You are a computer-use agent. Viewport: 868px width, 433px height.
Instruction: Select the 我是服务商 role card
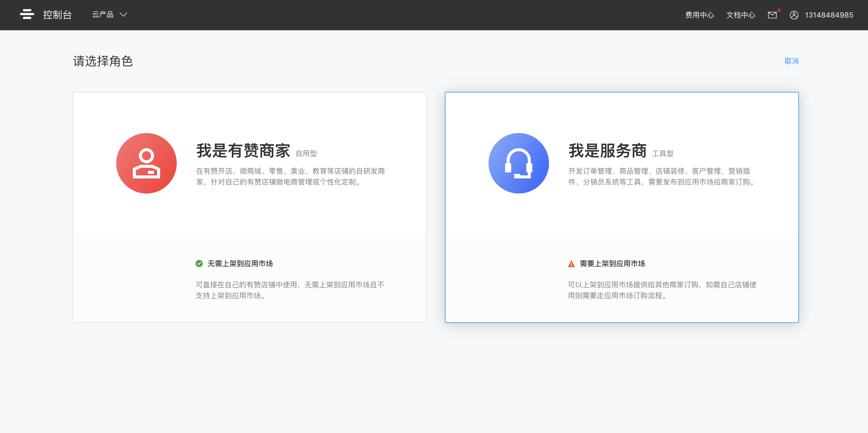tap(622, 207)
